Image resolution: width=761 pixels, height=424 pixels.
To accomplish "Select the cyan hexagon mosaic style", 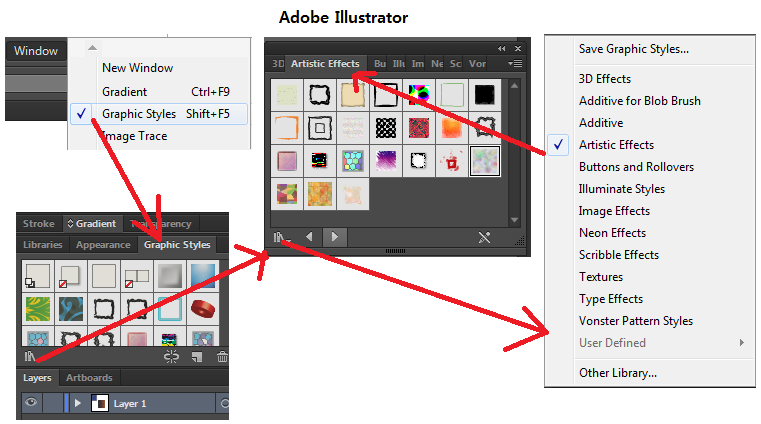I will click(x=353, y=161).
